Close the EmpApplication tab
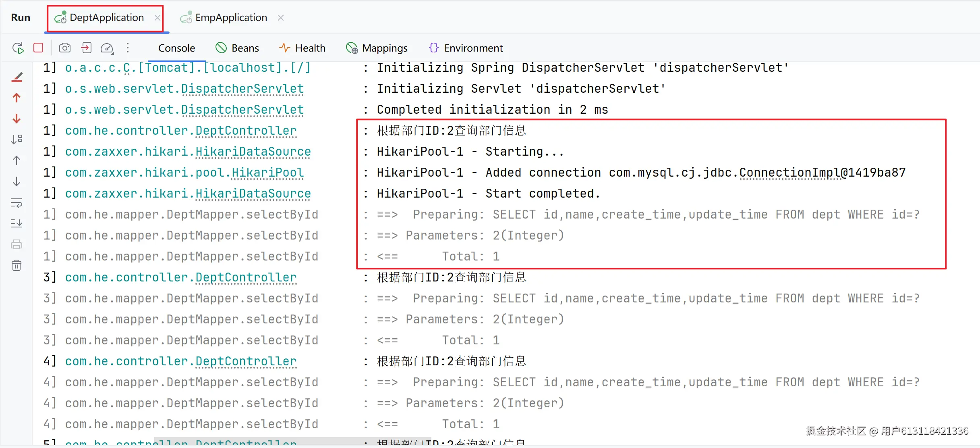This screenshot has width=980, height=448. (281, 18)
